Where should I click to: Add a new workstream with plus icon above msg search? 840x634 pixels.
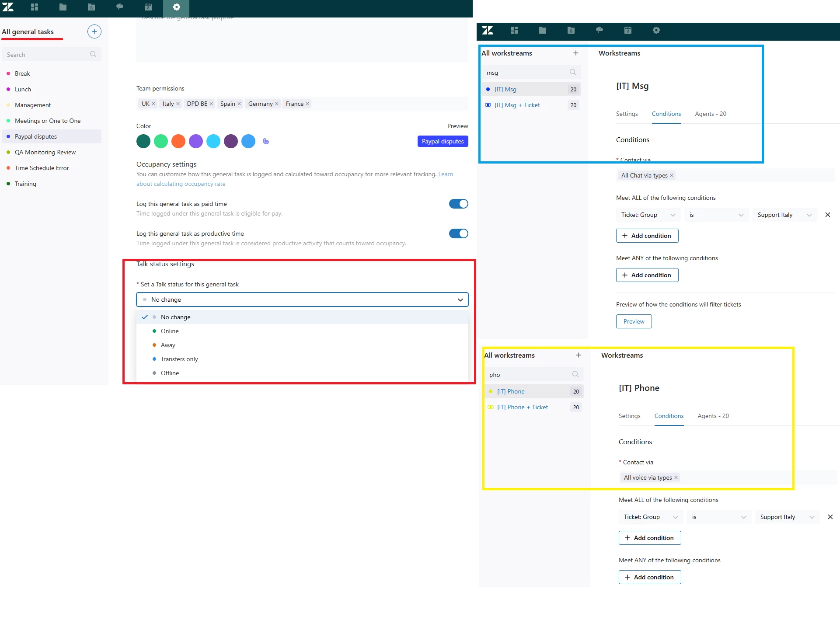pos(575,53)
